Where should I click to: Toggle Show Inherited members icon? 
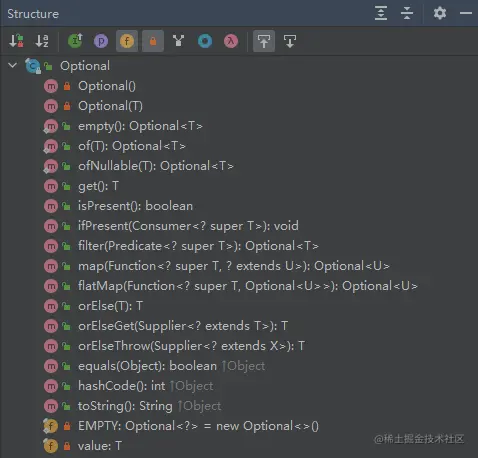click(75, 41)
